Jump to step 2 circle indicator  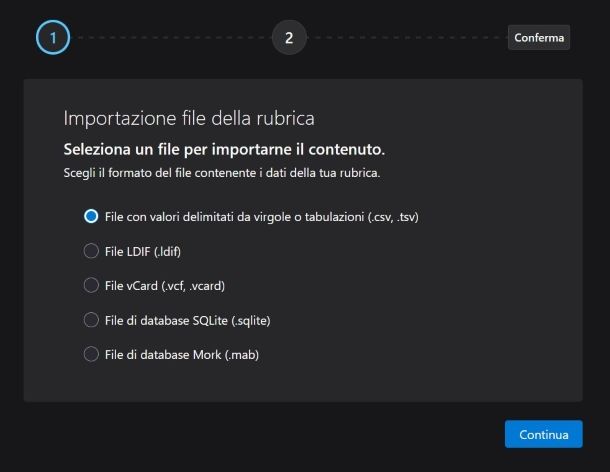(x=289, y=38)
